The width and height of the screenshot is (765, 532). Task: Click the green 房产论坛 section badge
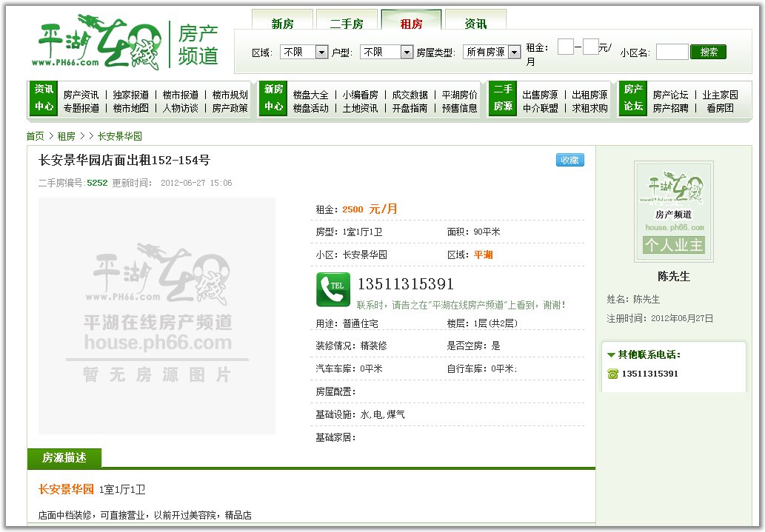coord(633,98)
